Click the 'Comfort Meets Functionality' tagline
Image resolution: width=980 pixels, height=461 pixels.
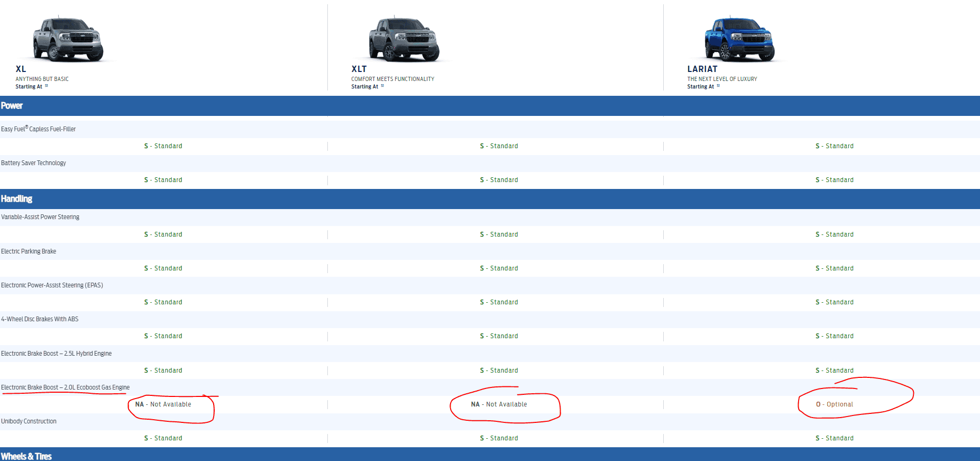pyautogui.click(x=392, y=79)
